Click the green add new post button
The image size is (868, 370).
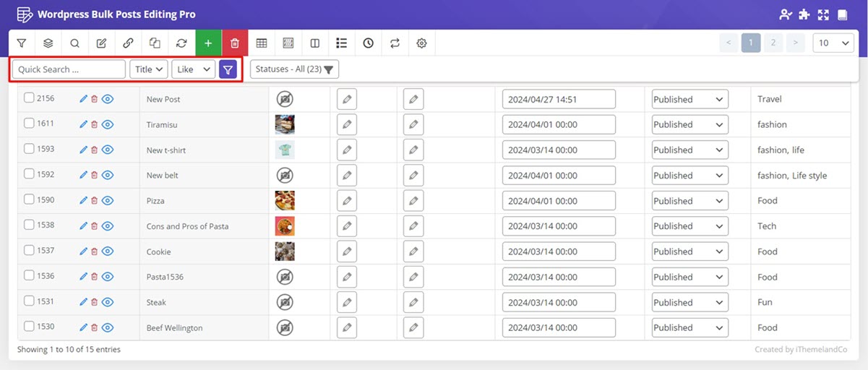coord(208,43)
